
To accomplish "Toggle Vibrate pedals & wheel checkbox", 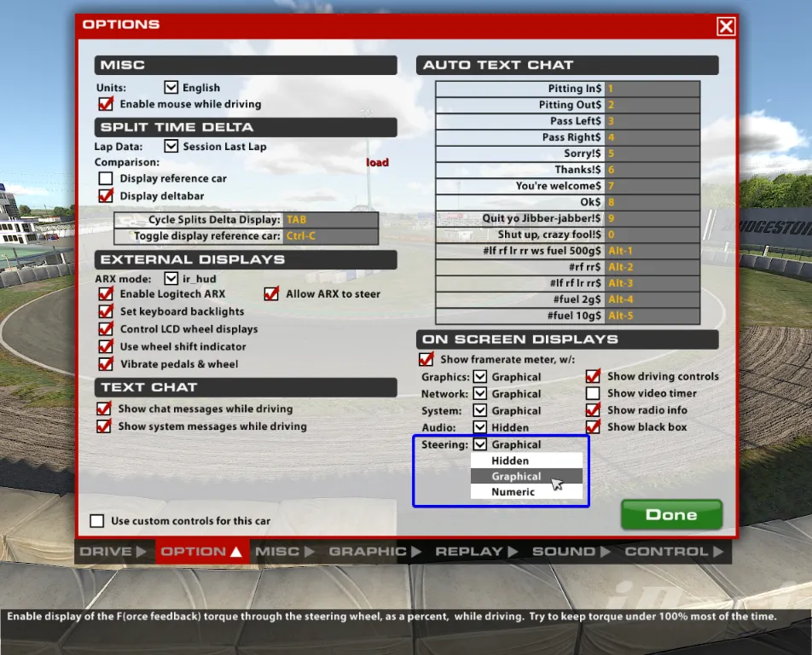I will pos(106,364).
